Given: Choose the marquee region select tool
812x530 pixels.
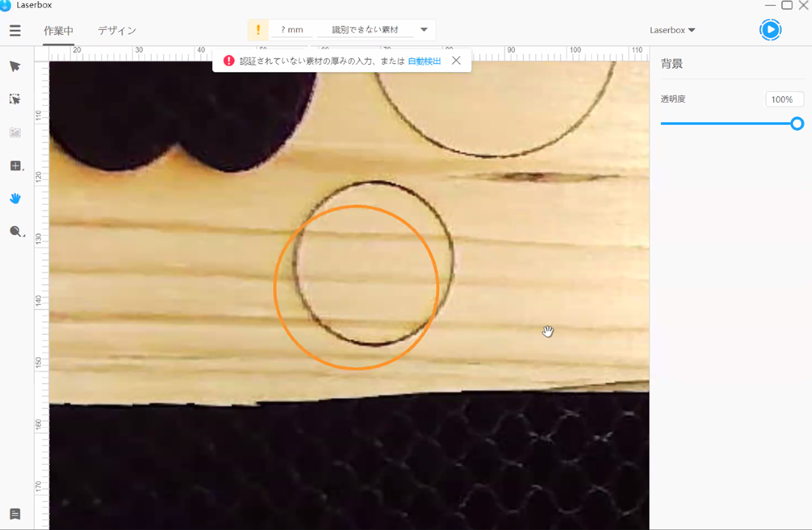Looking at the screenshot, I should tap(15, 100).
